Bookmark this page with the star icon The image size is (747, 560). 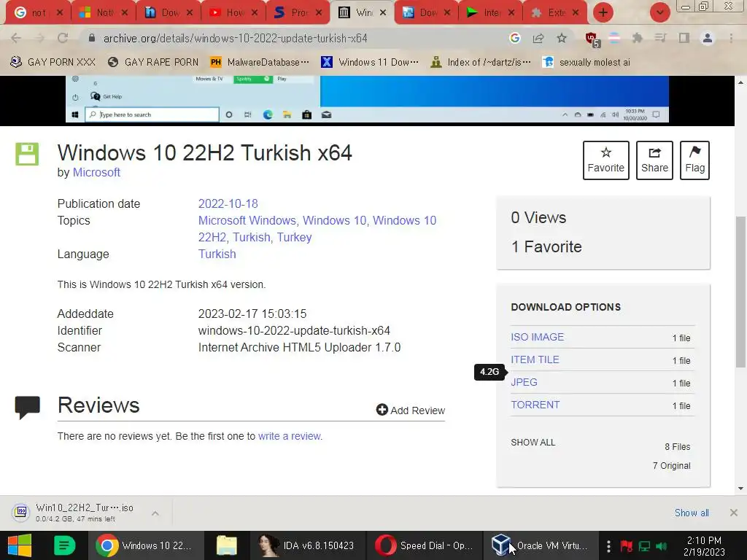pos(562,38)
